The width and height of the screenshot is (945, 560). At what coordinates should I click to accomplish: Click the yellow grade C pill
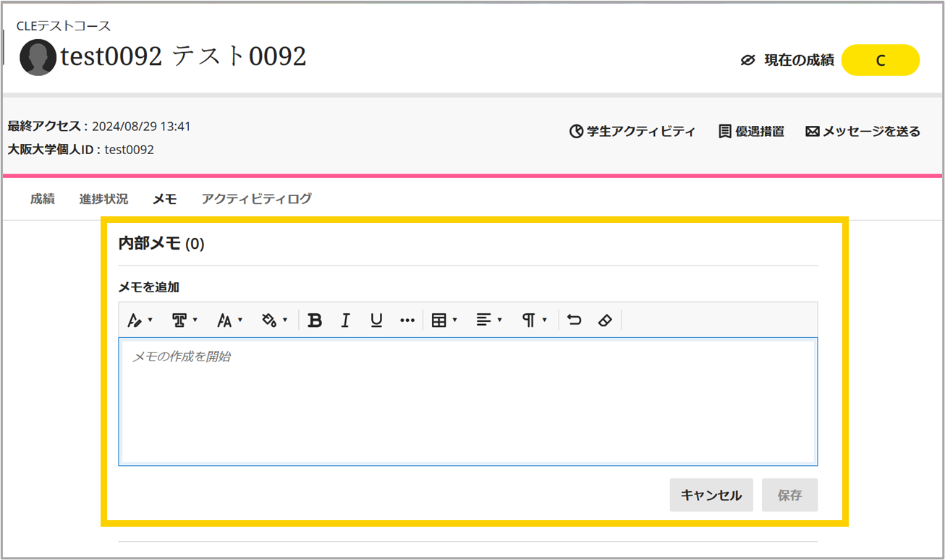(881, 61)
